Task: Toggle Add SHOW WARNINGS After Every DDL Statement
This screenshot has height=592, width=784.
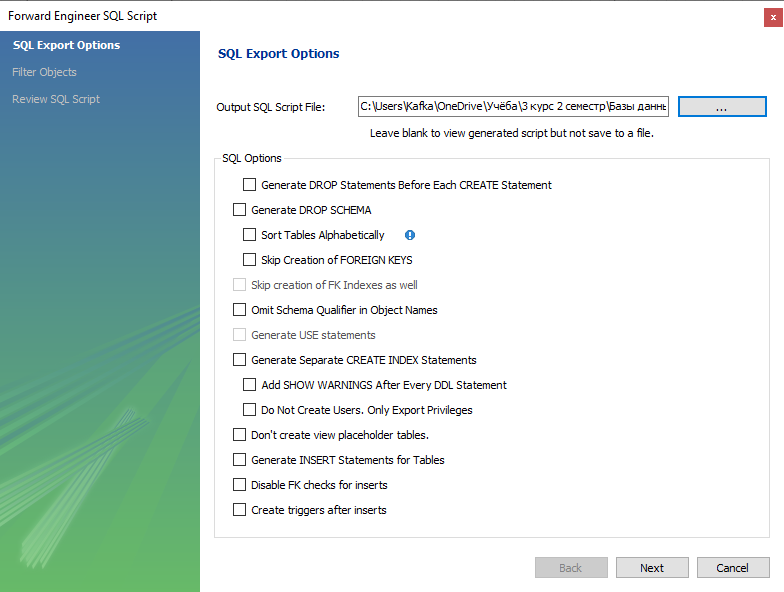Action: point(250,384)
